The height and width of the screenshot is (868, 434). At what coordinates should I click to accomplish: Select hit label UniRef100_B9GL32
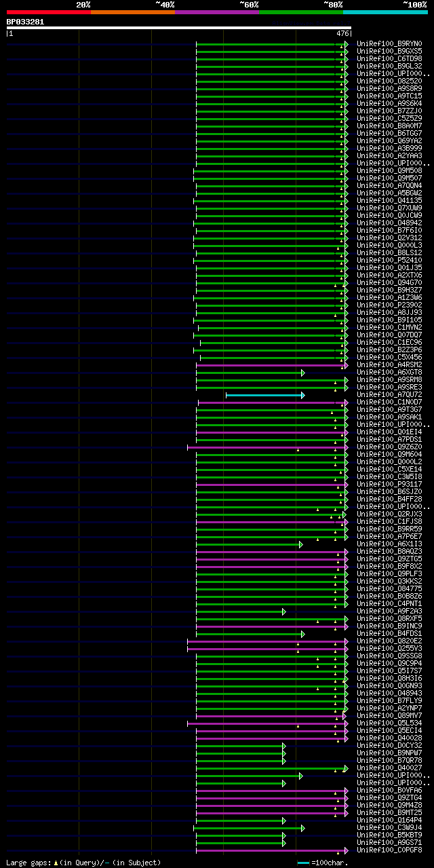(389, 67)
